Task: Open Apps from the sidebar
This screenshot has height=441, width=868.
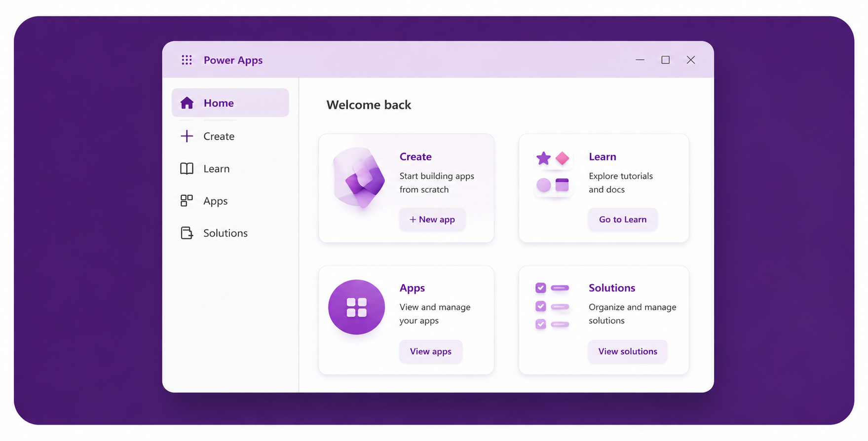Action: tap(230, 201)
